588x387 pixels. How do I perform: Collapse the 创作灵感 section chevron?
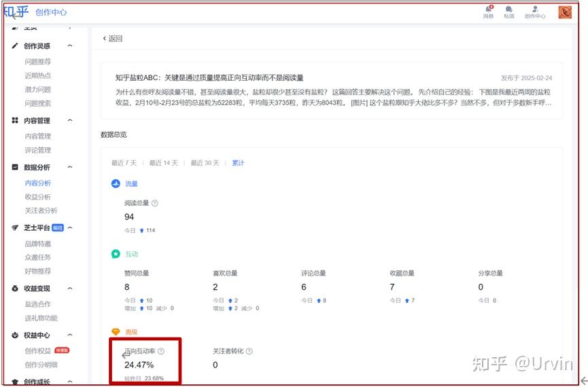coord(70,45)
